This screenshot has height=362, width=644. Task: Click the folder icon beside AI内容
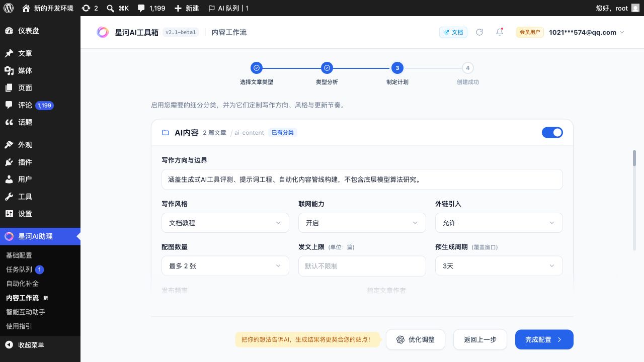click(x=166, y=133)
